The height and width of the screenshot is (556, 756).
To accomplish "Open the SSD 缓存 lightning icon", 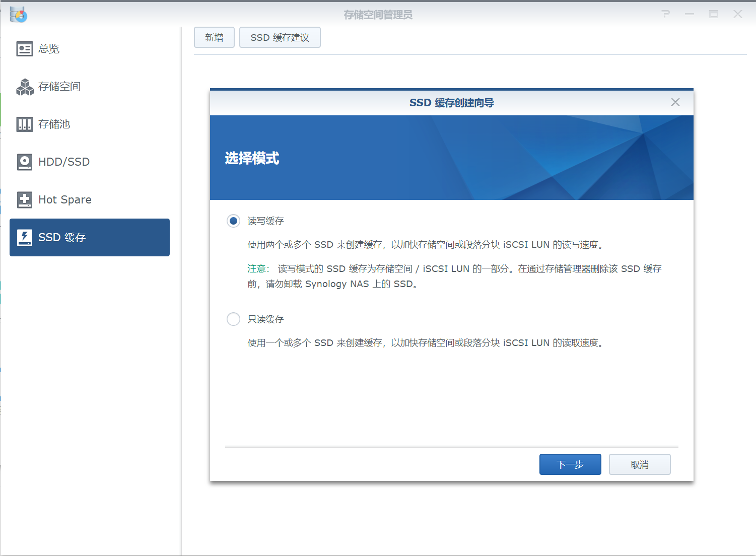I will click(x=25, y=237).
